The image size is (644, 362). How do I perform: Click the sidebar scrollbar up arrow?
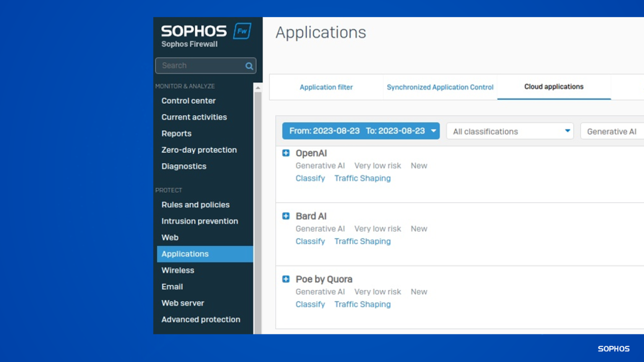click(x=258, y=88)
